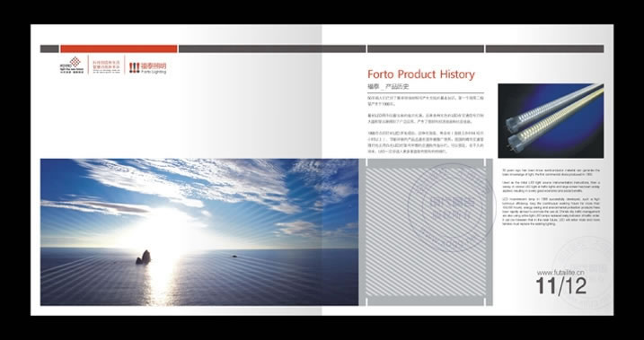Image resolution: width=644 pixels, height=340 pixels.
Task: Open the ocean sunset photograph
Action: tap(199, 232)
